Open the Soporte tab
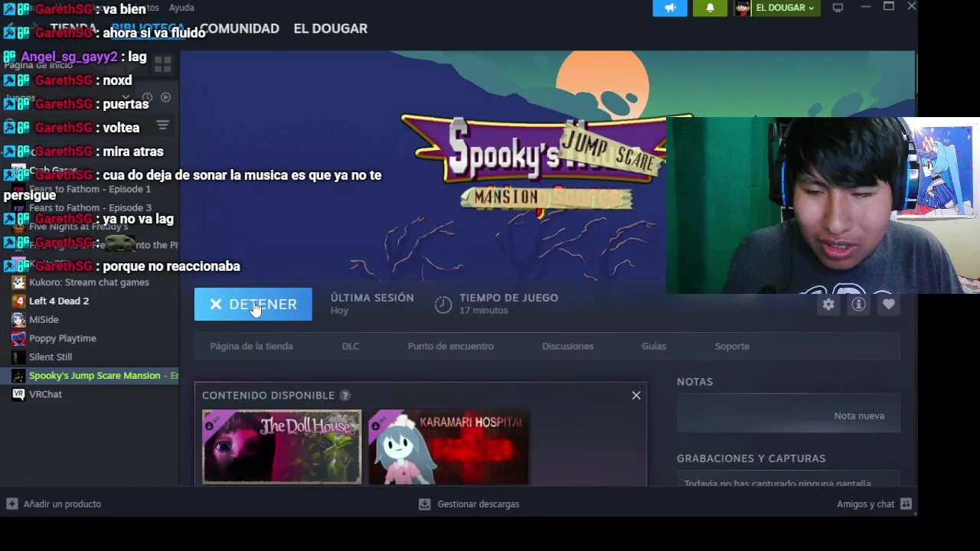980x551 pixels. tap(732, 346)
